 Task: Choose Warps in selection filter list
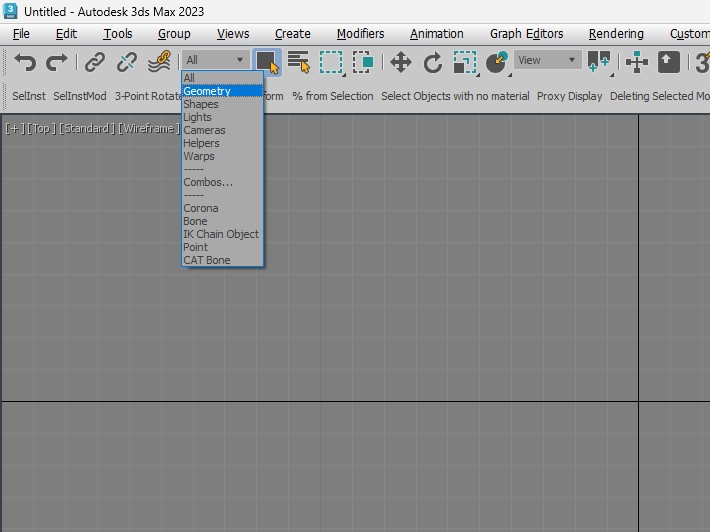pos(222,156)
